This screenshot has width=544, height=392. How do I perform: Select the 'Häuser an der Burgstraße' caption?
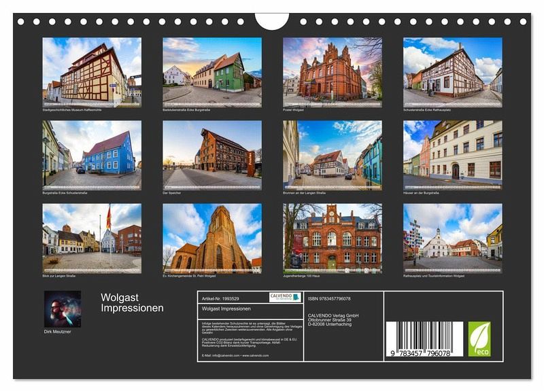coord(421,193)
